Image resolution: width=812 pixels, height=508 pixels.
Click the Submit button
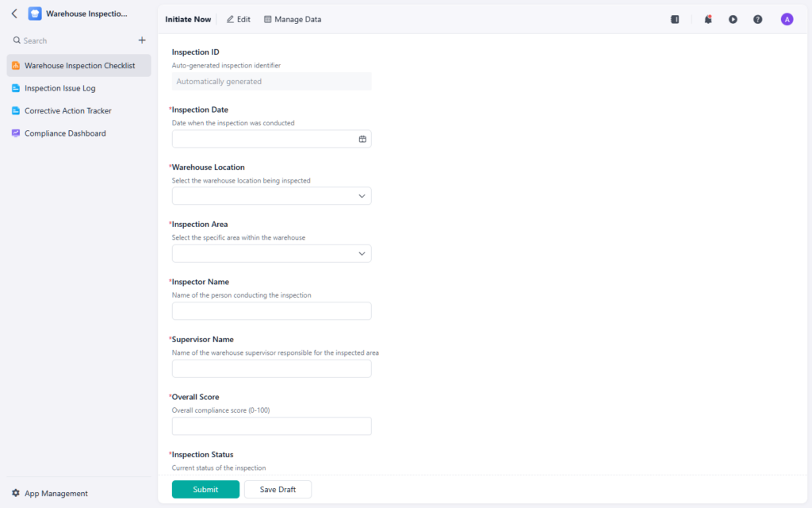(205, 489)
